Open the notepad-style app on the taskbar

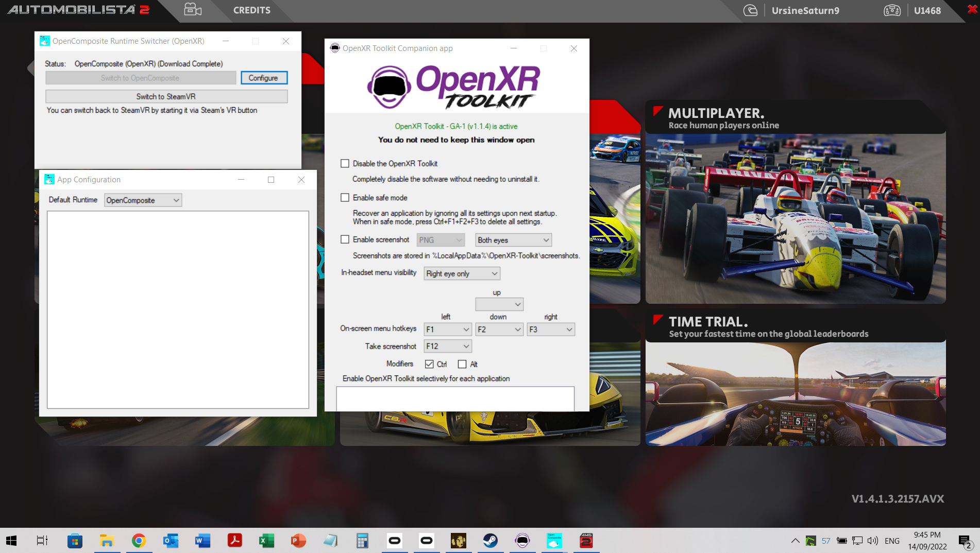[x=330, y=541]
